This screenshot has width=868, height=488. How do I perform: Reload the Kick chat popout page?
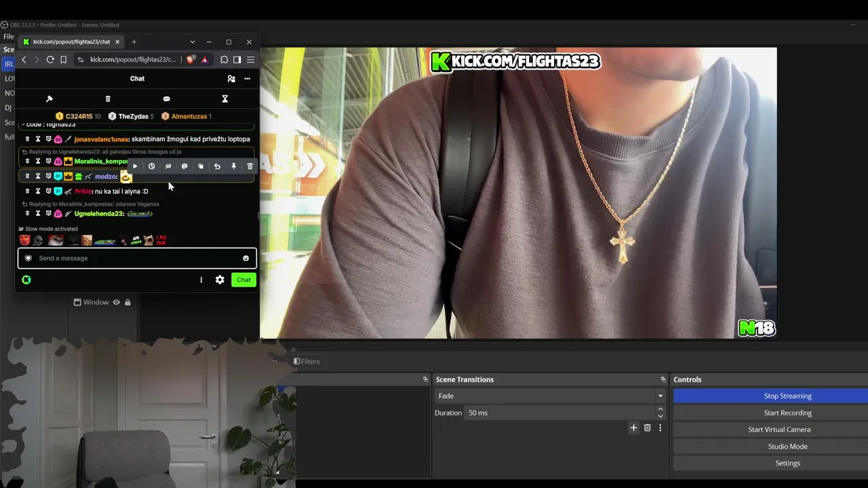click(50, 60)
